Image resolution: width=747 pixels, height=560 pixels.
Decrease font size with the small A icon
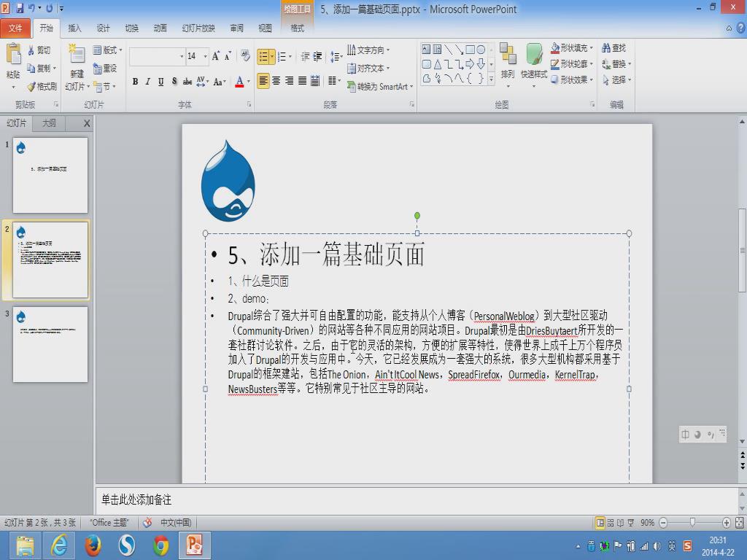coord(228,56)
